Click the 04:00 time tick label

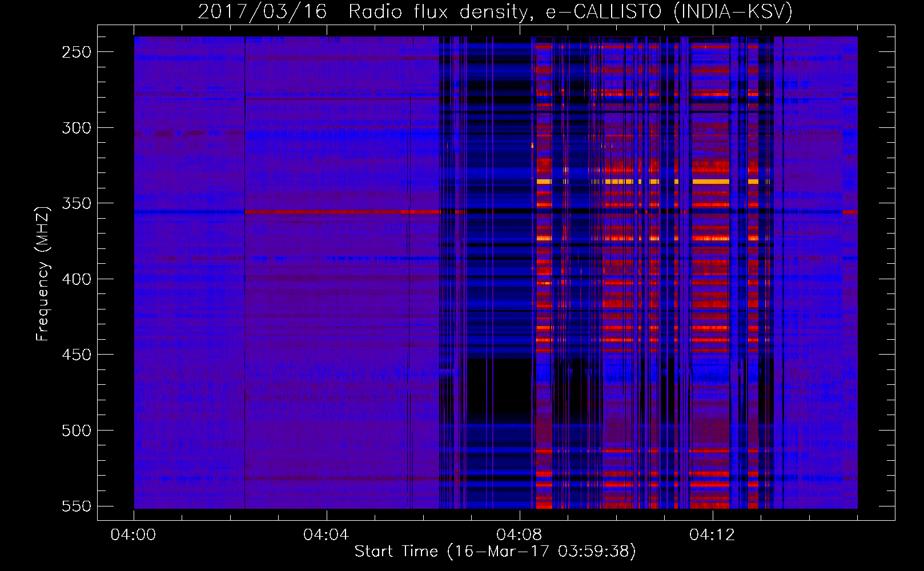tap(134, 535)
